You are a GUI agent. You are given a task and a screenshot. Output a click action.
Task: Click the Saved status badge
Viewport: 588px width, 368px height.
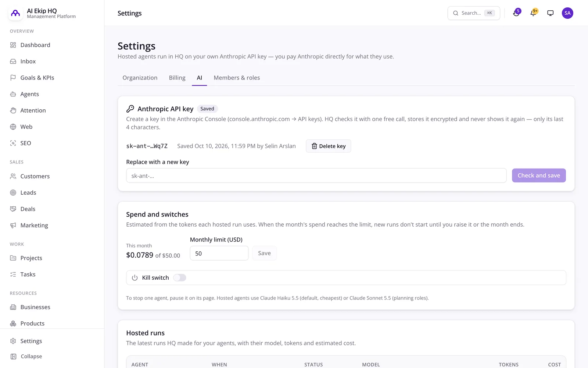(x=207, y=109)
